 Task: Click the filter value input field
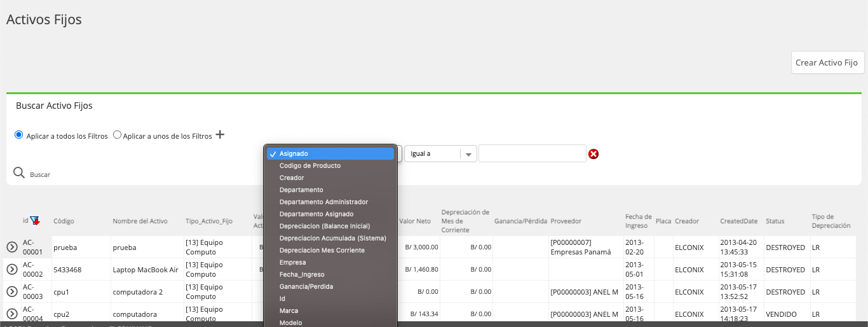tap(532, 153)
